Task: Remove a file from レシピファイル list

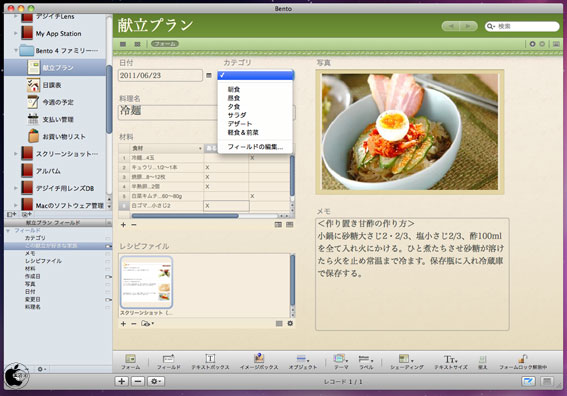Action: coord(134,323)
